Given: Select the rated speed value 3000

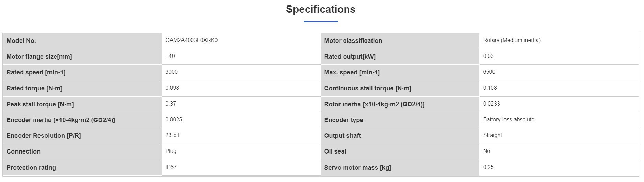Looking at the screenshot, I should [171, 72].
